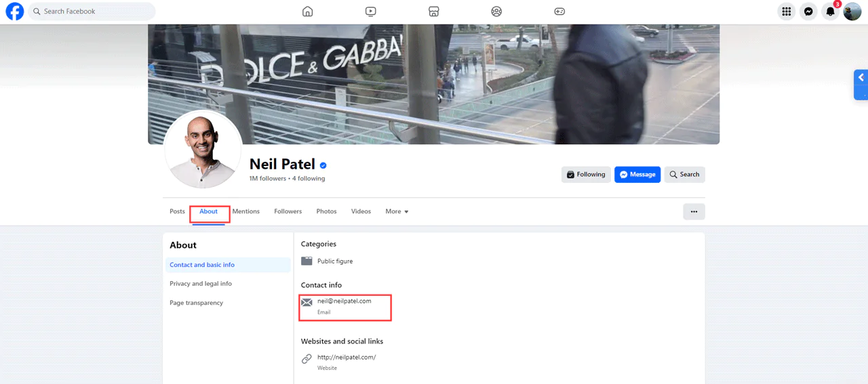View Neil Patel's profile picture
Image resolution: width=868 pixels, height=384 pixels.
203,149
